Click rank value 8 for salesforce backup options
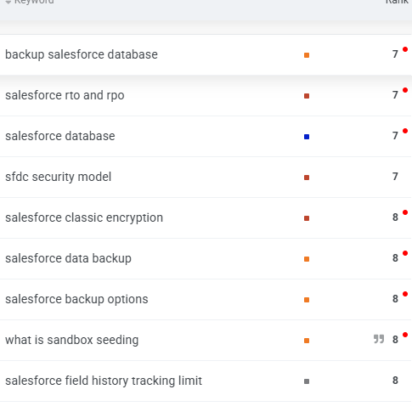 pos(395,299)
